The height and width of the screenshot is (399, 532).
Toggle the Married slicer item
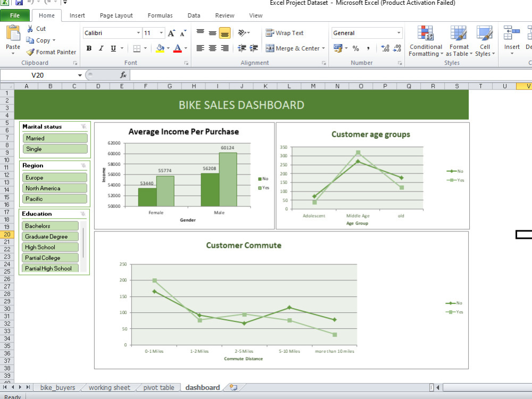click(55, 138)
